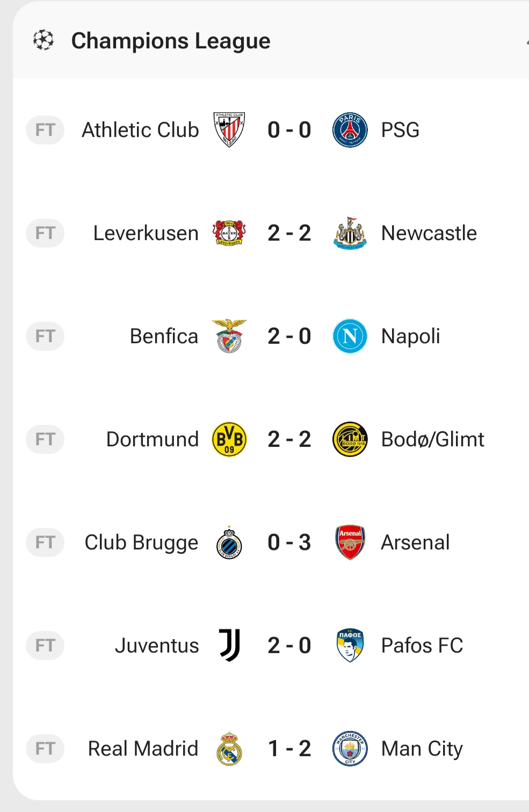This screenshot has height=812, width=529.
Task: Click the Real Madrid crest
Action: click(229, 749)
